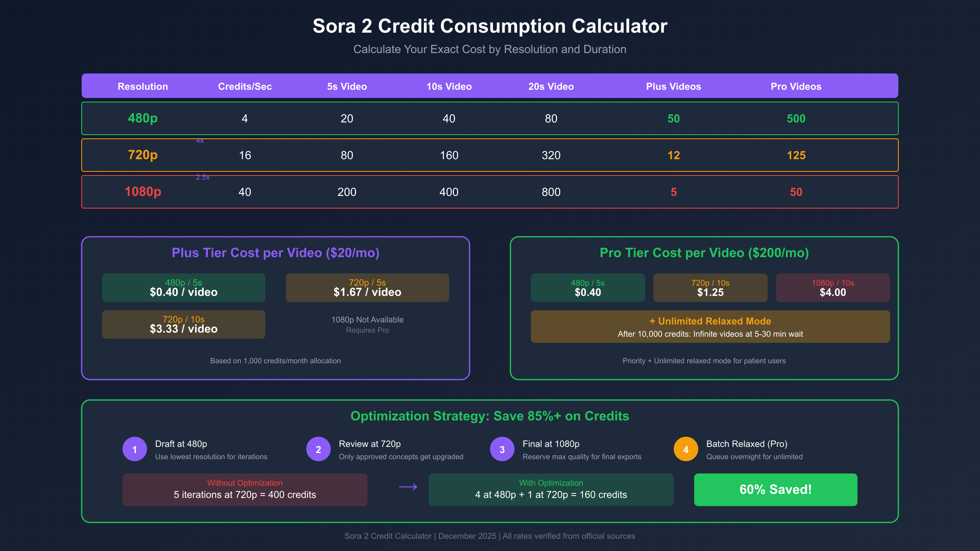Click the Plus tier $1.67 / video card
This screenshot has height=551, width=980.
click(x=367, y=288)
